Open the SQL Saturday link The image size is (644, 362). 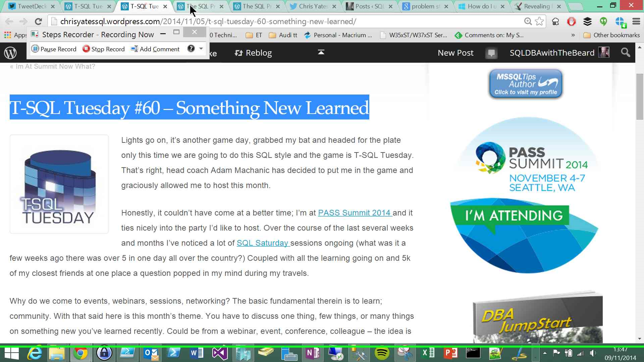click(263, 243)
